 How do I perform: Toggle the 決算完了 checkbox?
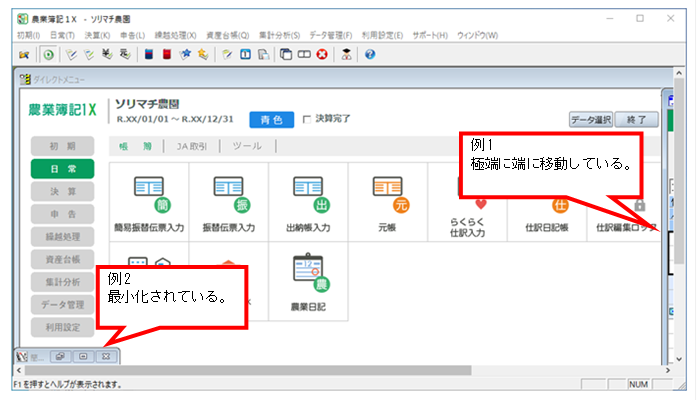pos(307,119)
